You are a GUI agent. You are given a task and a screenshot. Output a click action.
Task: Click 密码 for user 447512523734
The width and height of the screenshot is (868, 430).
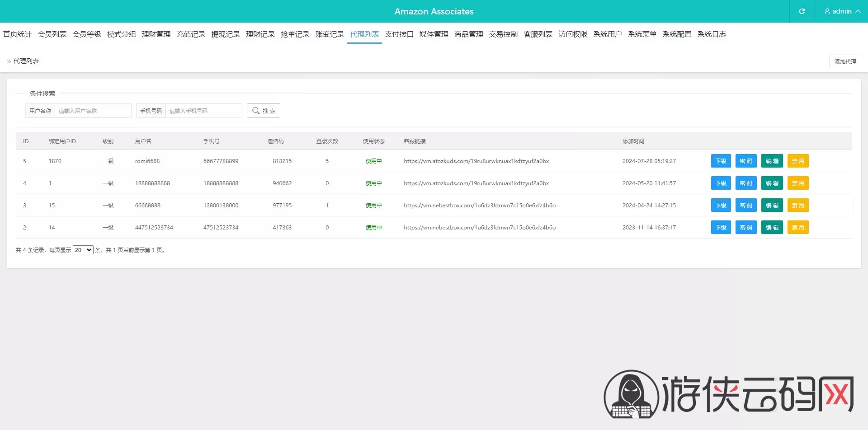tap(746, 227)
